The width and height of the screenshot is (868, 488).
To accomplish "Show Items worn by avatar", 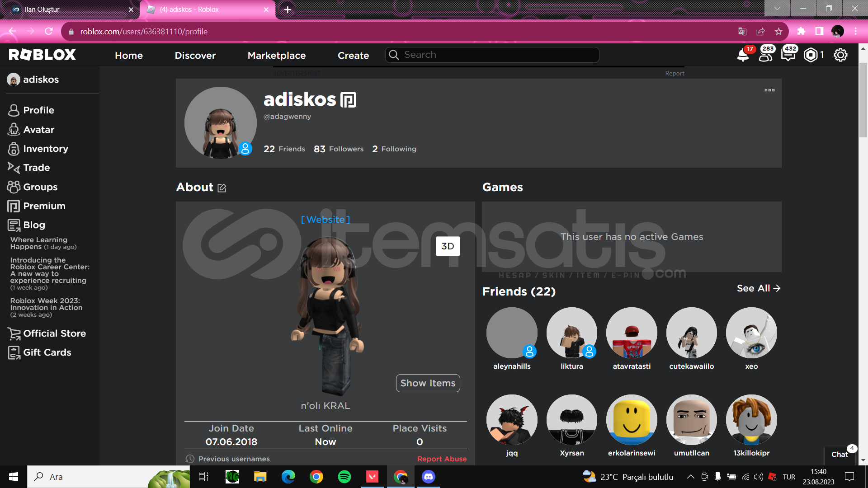I will pyautogui.click(x=428, y=383).
